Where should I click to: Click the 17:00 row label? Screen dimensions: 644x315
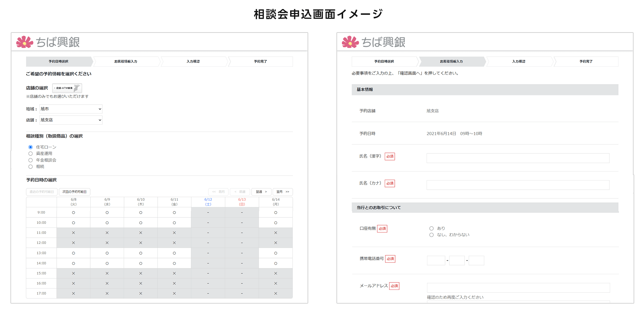41,293
